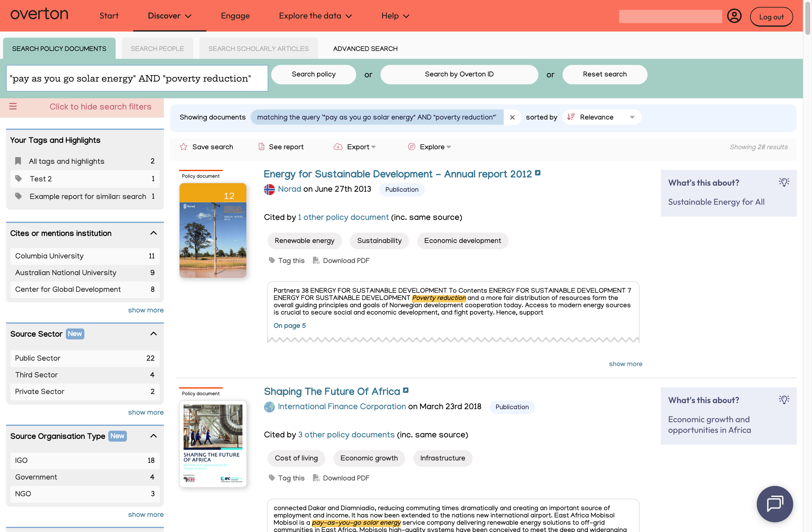This screenshot has height=532, width=812.
Task: Open the Help dropdown menu
Action: [x=395, y=16]
